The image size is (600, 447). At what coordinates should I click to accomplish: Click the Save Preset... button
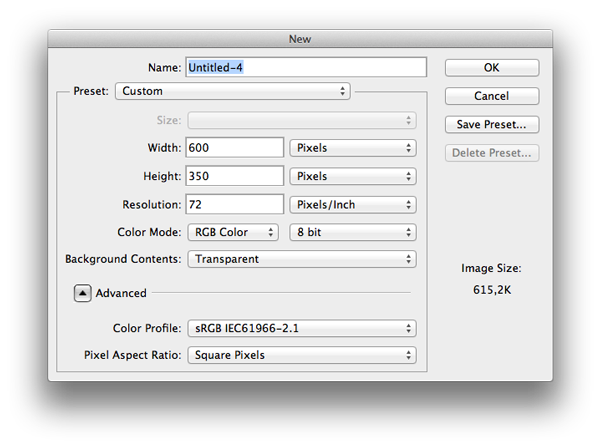492,124
